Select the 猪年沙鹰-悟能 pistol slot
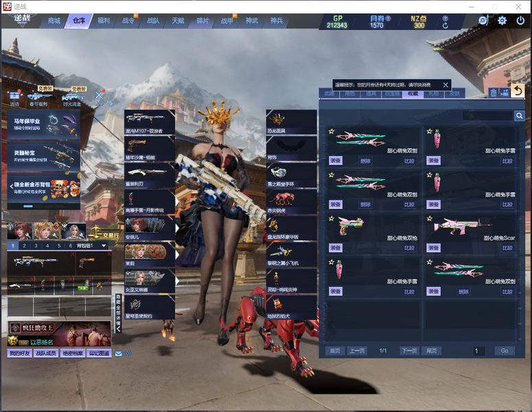Image resolution: width=532 pixels, height=412 pixels. [150, 148]
